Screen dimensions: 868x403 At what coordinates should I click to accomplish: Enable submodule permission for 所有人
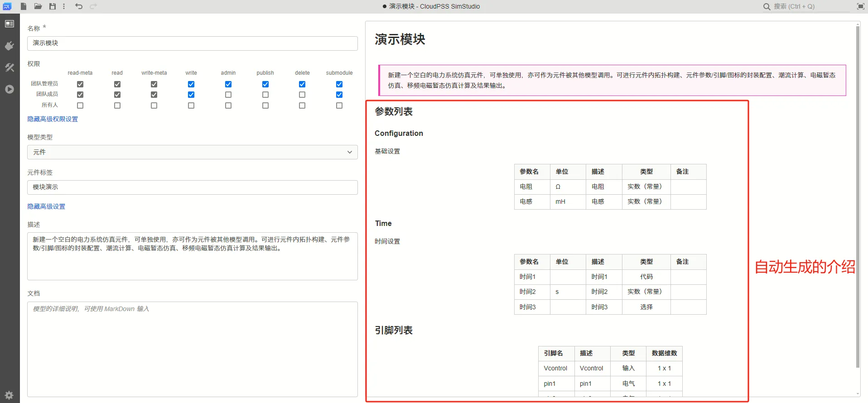point(339,106)
